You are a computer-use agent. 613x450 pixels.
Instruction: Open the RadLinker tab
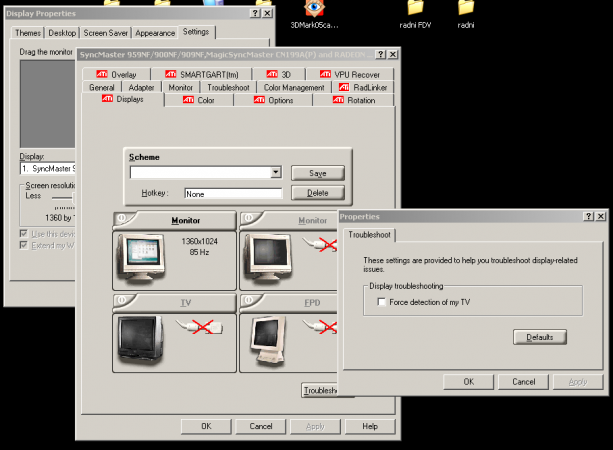[363, 87]
